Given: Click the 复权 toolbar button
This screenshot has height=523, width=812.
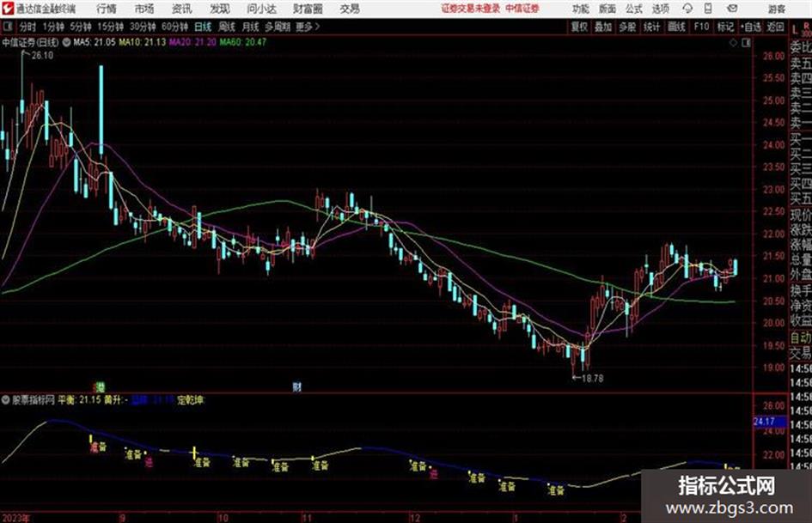Looking at the screenshot, I should (x=579, y=27).
